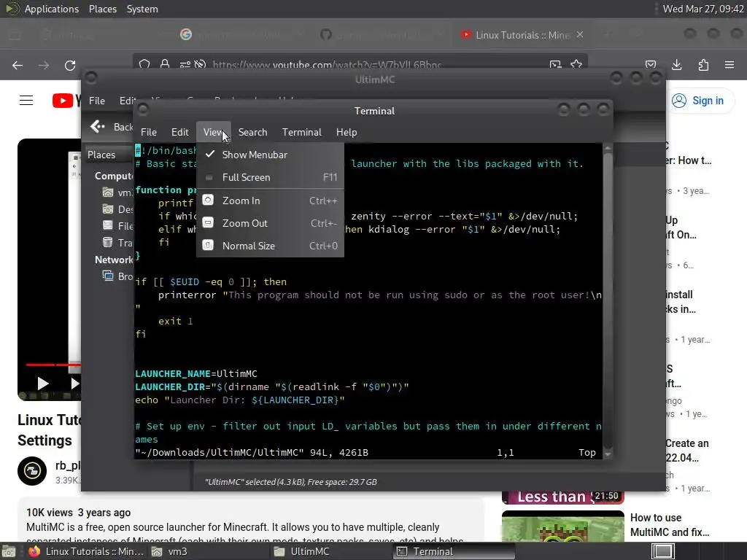Image resolution: width=747 pixels, height=560 pixels.
Task: Open the Places menu in top panel
Action: (102, 9)
